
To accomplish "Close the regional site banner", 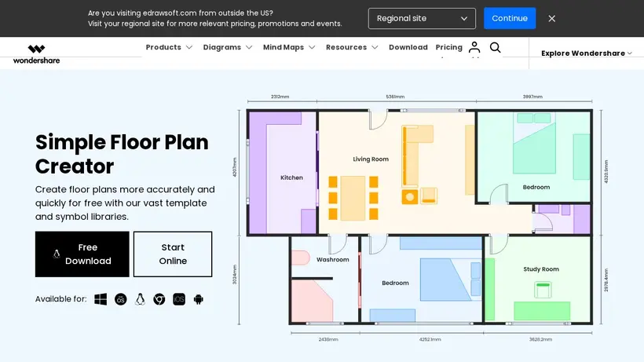I will [551, 19].
